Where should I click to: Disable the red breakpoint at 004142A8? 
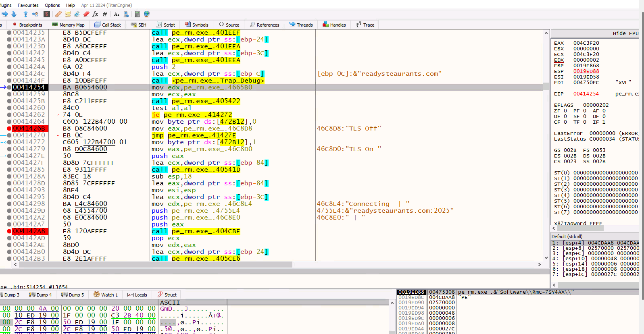pos(9,231)
